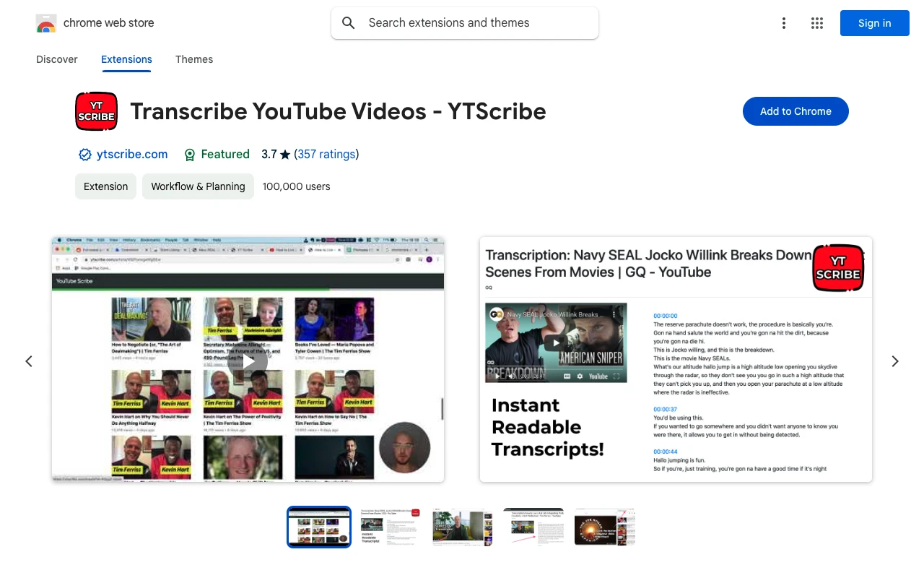Go back with left carousel chevron
Image resolution: width=924 pixels, height=578 pixels.
pyautogui.click(x=29, y=361)
